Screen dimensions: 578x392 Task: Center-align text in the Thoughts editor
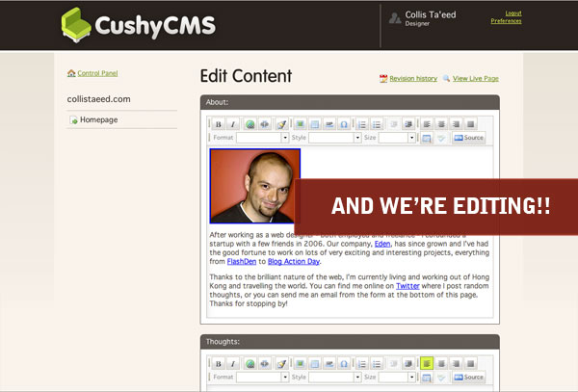pos(441,364)
